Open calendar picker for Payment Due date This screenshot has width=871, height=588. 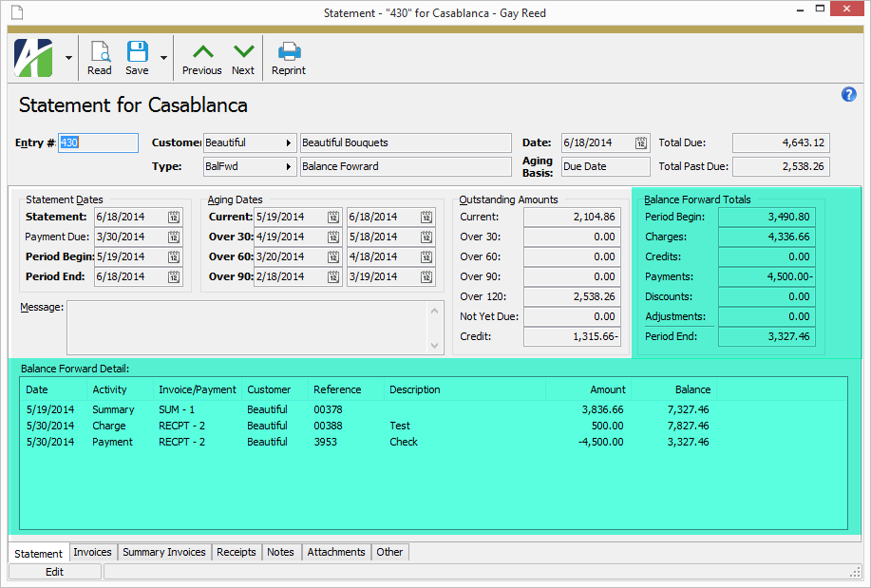174,237
